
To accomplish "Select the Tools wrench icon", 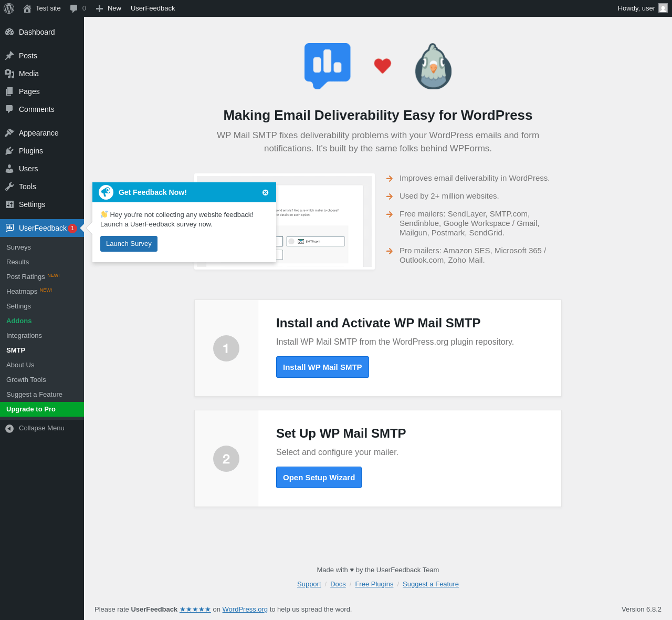I will coord(9,187).
